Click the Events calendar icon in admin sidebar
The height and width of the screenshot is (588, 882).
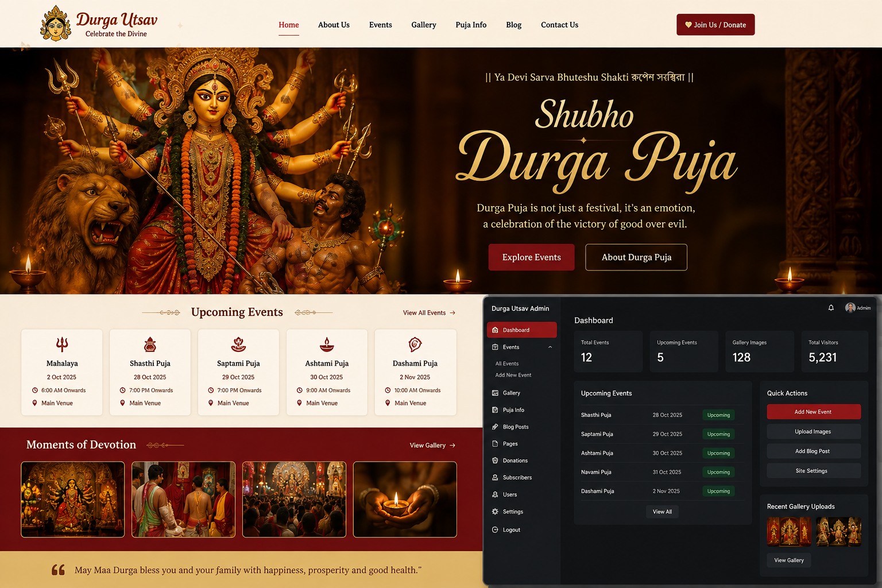tap(495, 347)
